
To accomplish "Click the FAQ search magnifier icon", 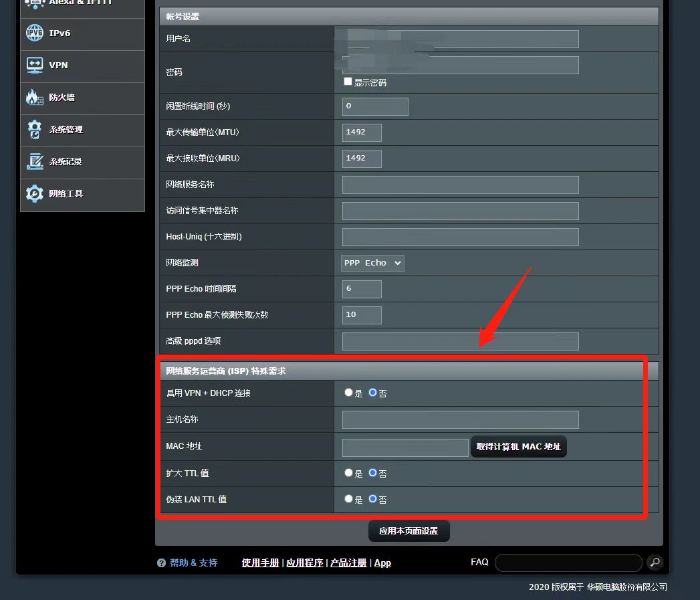I will 655,563.
